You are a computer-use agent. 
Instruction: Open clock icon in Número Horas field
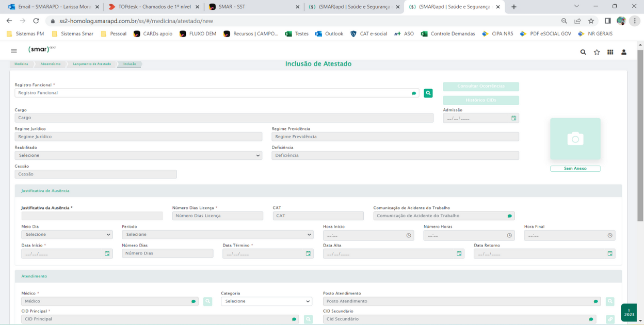click(509, 235)
